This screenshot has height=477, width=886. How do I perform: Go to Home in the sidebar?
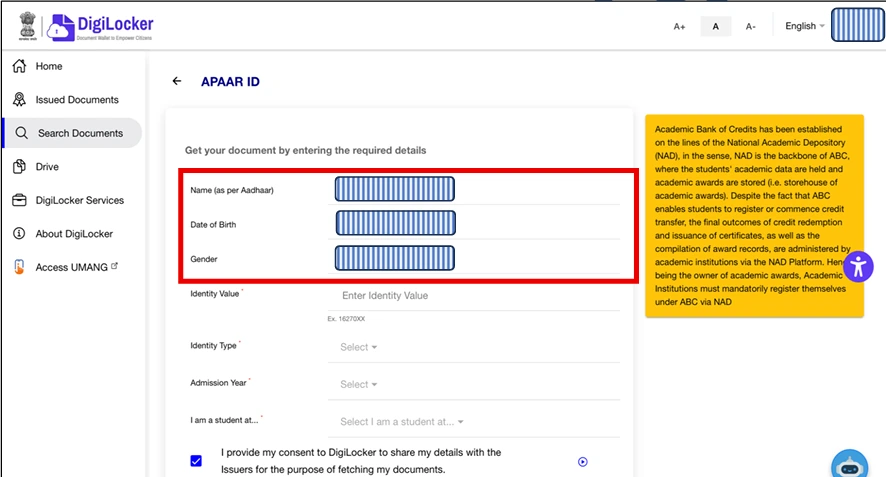point(49,66)
